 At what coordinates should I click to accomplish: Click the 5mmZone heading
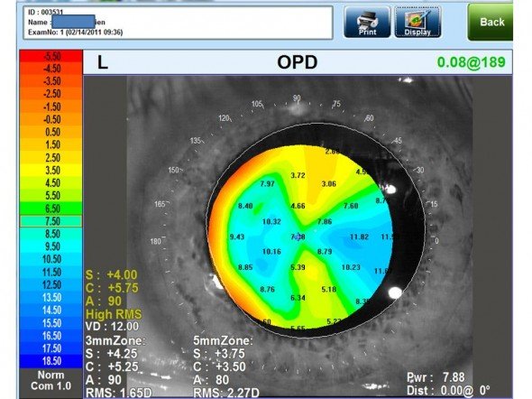[x=224, y=340]
